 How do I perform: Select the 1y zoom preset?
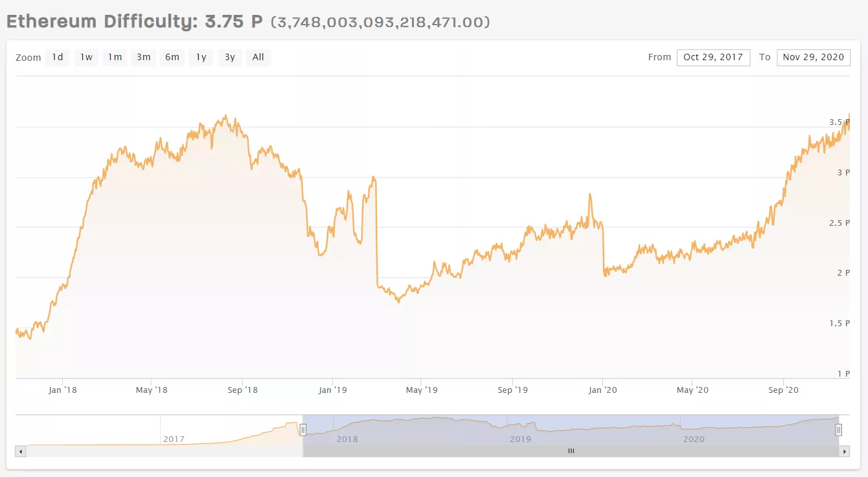click(x=200, y=57)
